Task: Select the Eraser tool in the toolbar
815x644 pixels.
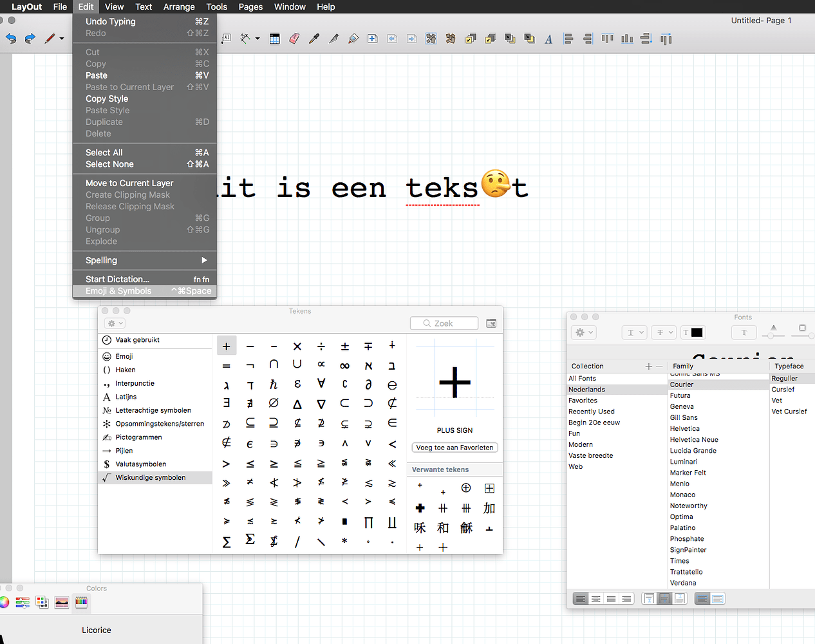Action: [x=294, y=39]
